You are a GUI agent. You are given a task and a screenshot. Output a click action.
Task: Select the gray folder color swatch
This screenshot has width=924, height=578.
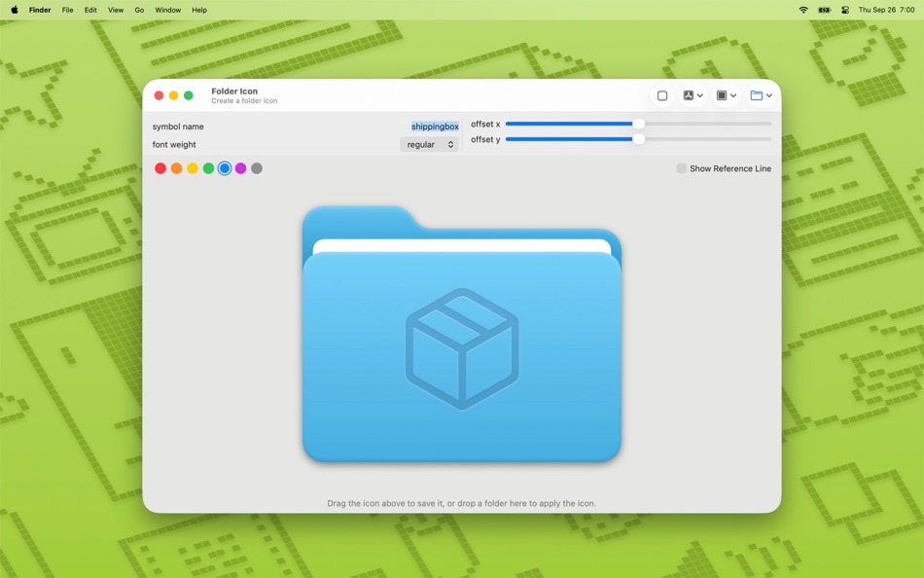click(257, 168)
